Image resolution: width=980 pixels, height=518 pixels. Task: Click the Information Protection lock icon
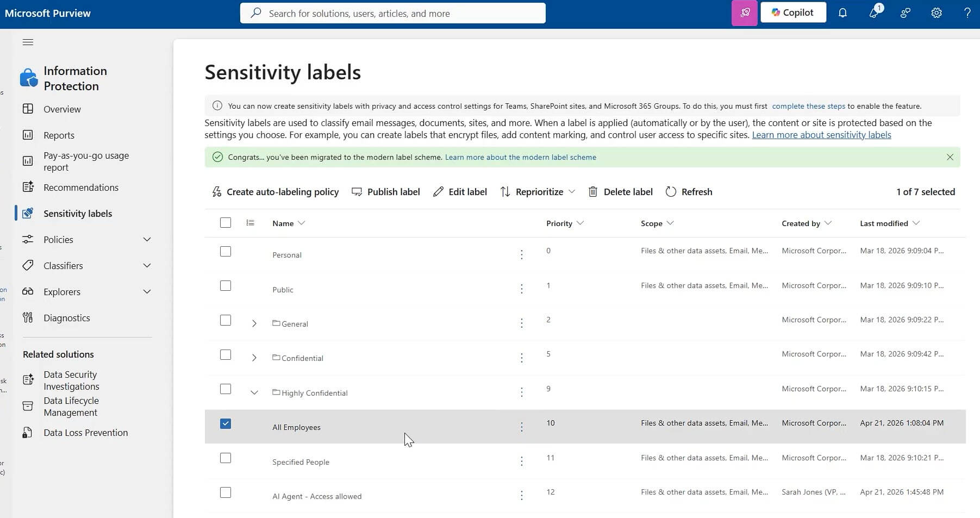[x=28, y=78]
